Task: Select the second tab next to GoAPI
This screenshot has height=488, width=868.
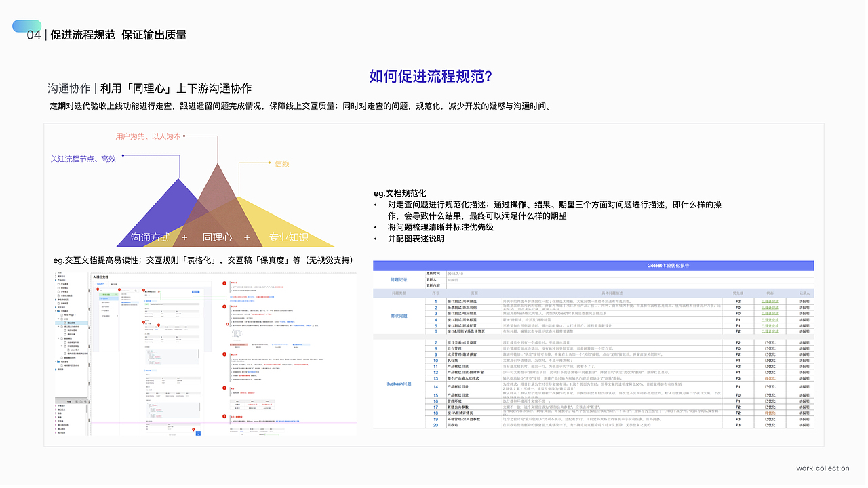Action: point(114,284)
